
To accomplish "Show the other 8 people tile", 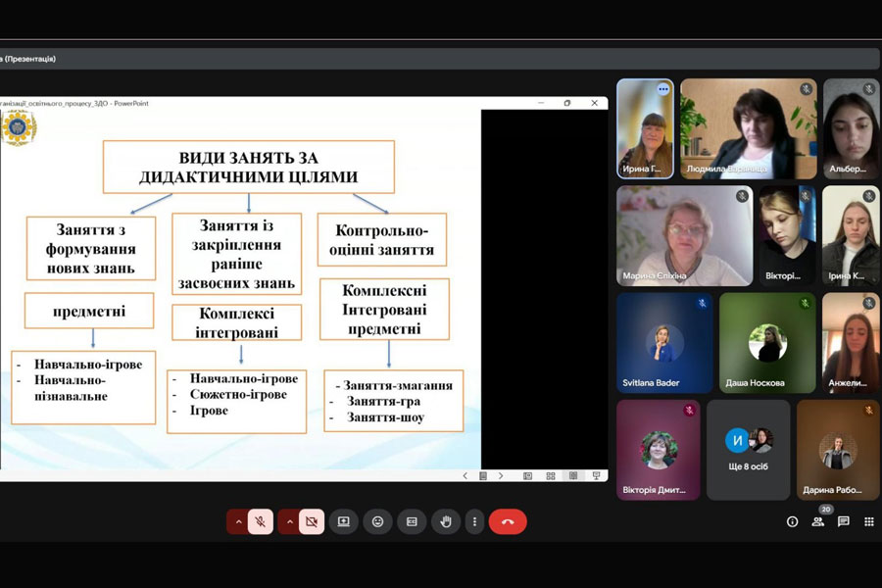I will coord(748,450).
